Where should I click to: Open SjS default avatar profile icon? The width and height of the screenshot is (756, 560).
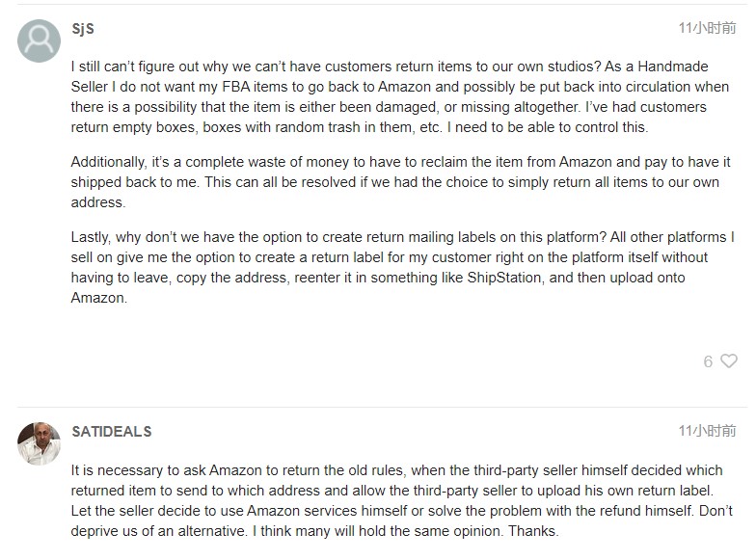pyautogui.click(x=39, y=40)
